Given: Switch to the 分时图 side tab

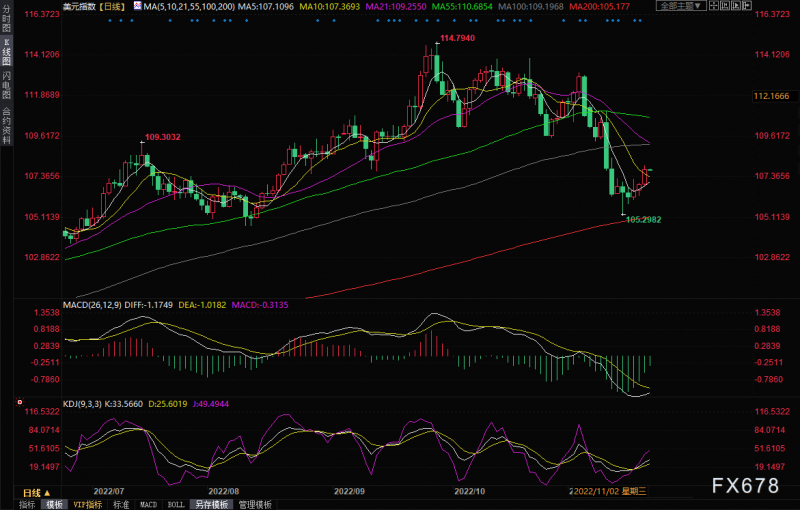Looking at the screenshot, I should [x=6, y=19].
